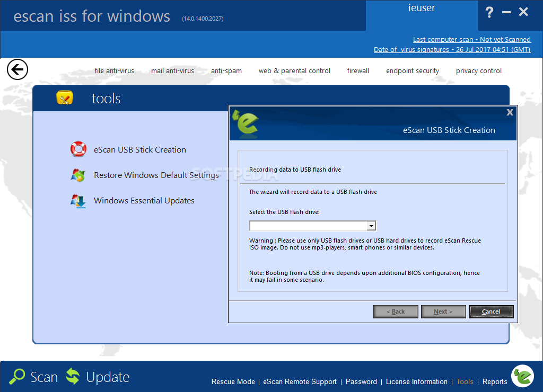Viewport: 543px width, 392px height.
Task: Click the help question mark icon
Action: tap(489, 13)
